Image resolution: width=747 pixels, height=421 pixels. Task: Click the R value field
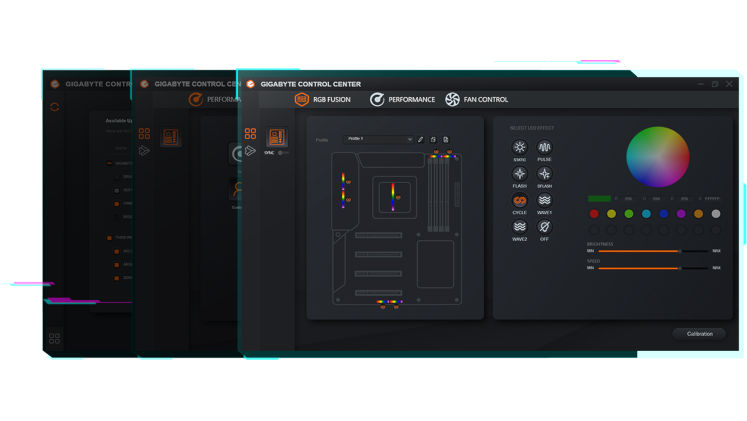[628, 199]
